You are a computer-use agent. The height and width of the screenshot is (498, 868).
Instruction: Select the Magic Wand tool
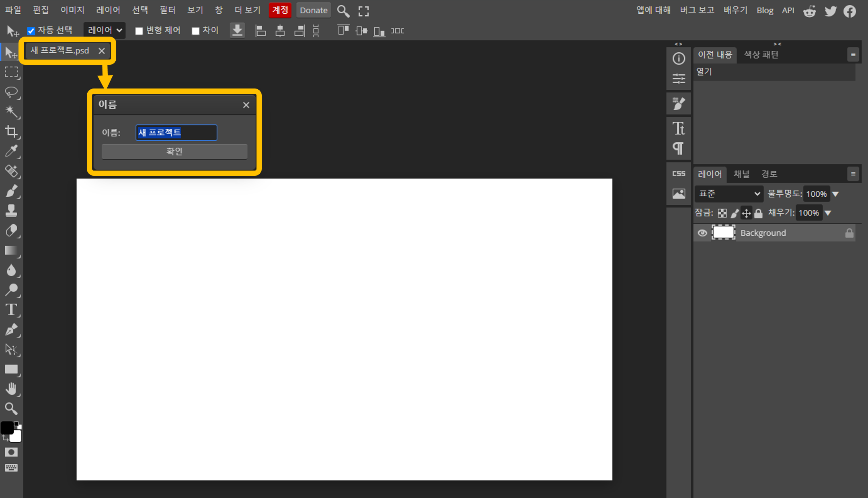click(11, 111)
